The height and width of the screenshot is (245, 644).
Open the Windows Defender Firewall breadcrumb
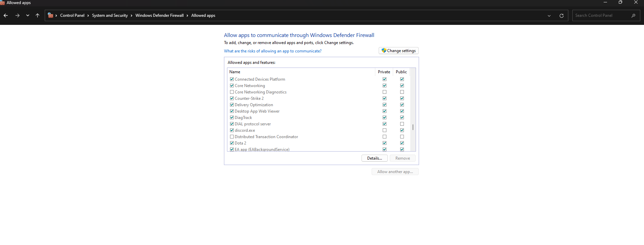pyautogui.click(x=159, y=15)
